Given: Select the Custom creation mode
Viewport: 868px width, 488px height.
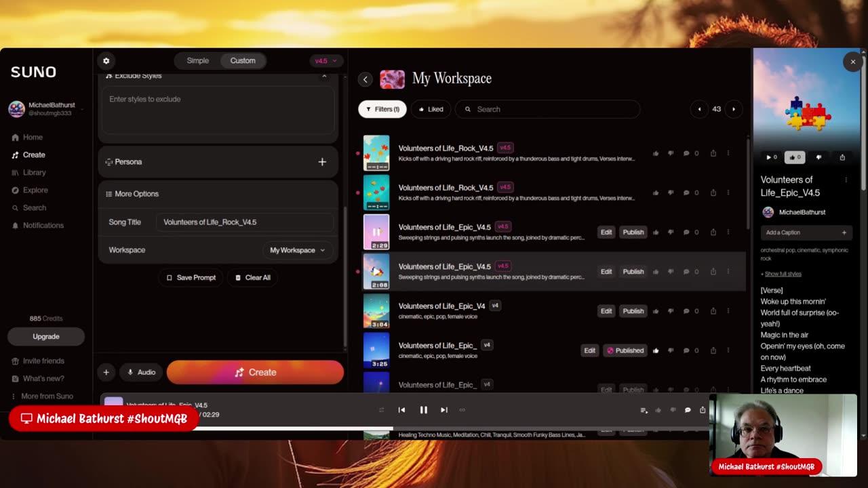Looking at the screenshot, I should tap(243, 61).
